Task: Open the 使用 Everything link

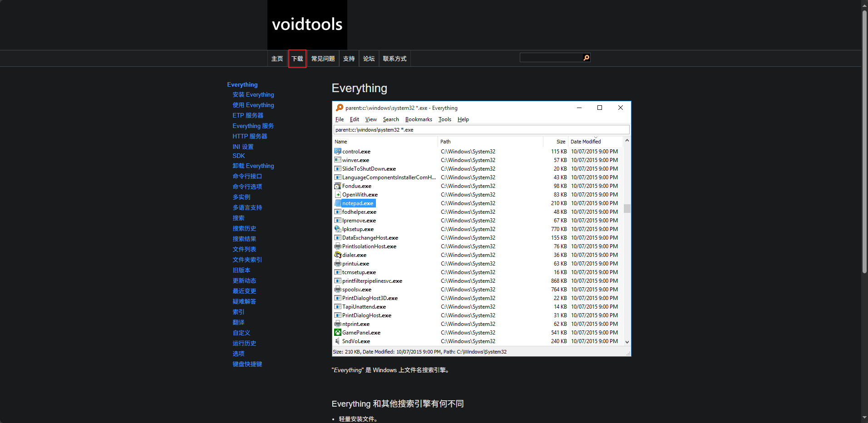Action: click(253, 105)
